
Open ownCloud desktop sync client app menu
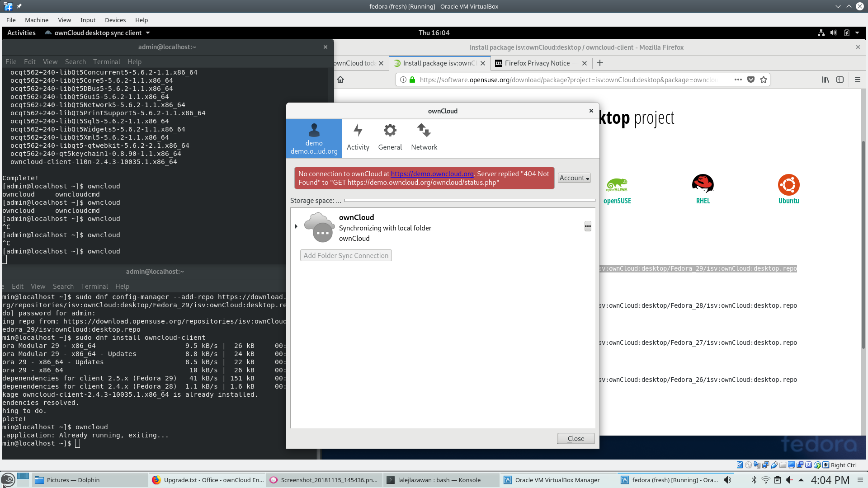(x=97, y=33)
